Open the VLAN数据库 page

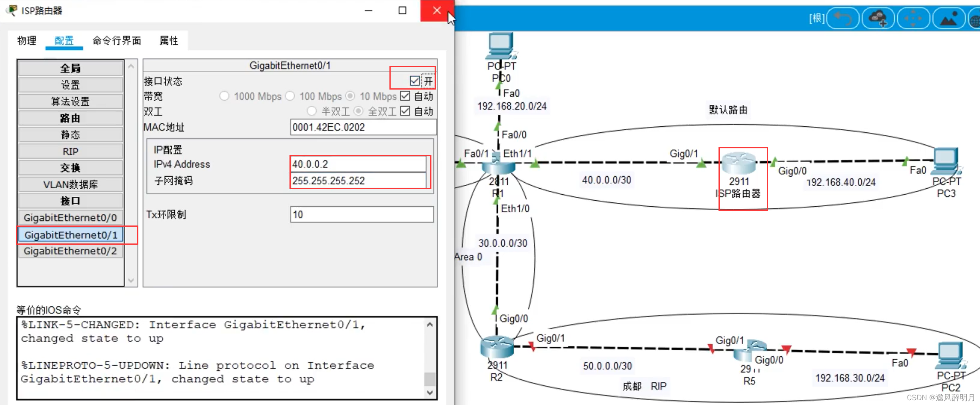point(70,184)
